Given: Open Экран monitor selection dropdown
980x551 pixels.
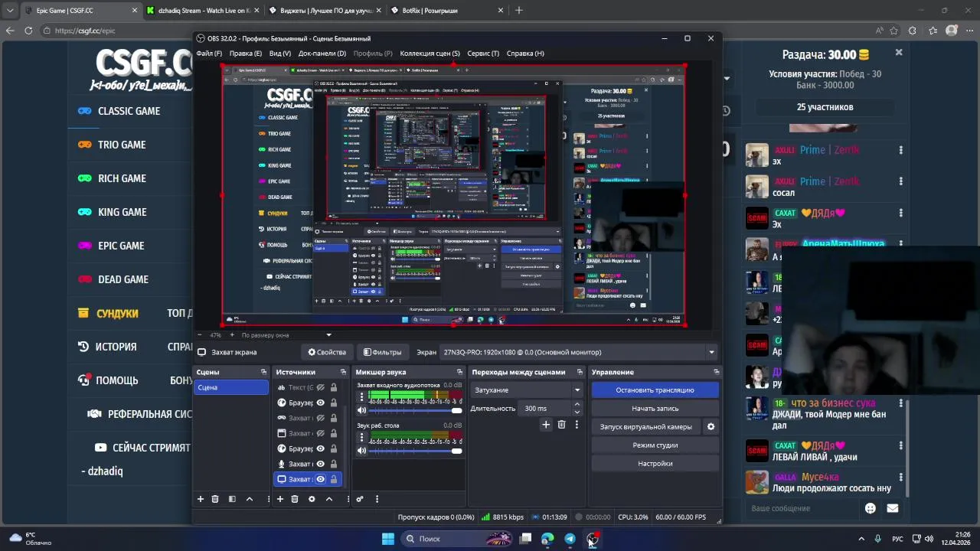Looking at the screenshot, I should (580, 352).
